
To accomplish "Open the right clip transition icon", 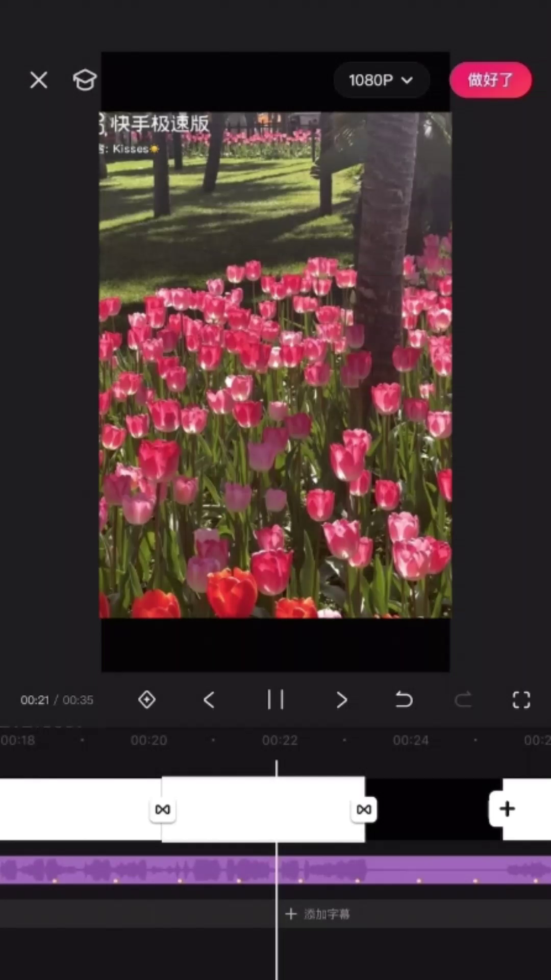I will click(364, 810).
